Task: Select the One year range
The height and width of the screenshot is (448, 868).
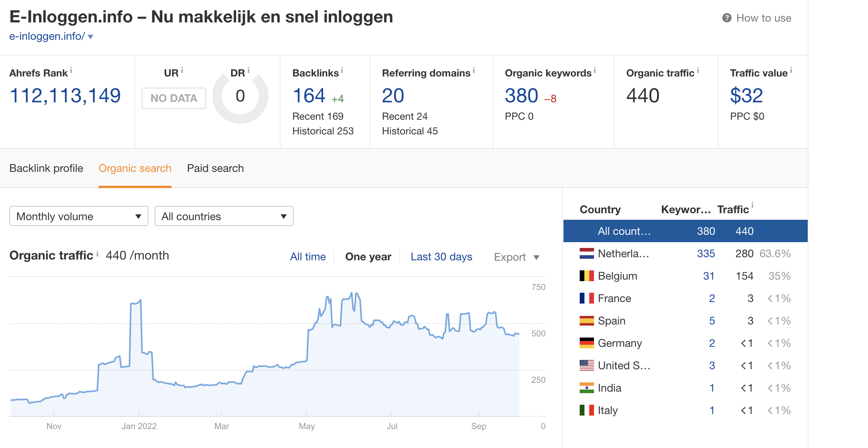Action: [368, 257]
